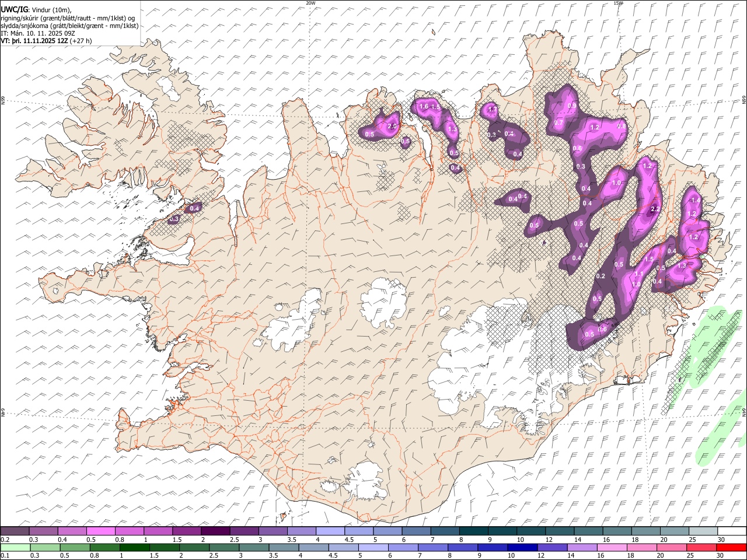
Task: Select the snow legend swatch between 0.8 and 1
Action: click(x=129, y=531)
